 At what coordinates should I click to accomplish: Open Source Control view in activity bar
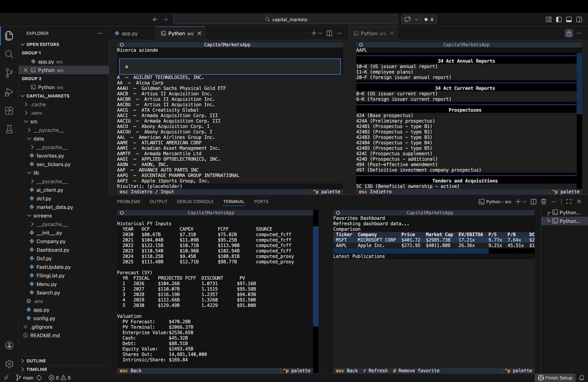[9, 73]
